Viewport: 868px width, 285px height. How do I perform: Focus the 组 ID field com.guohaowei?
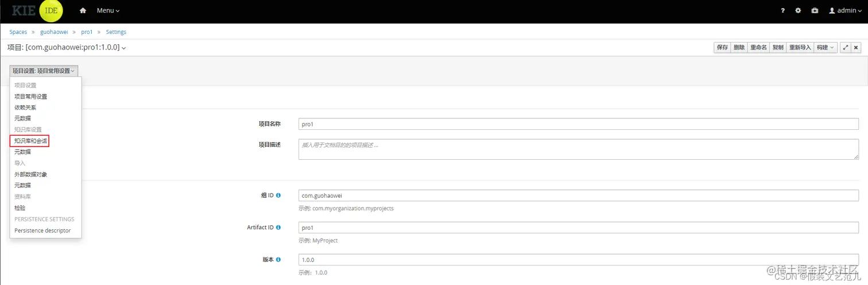point(579,195)
